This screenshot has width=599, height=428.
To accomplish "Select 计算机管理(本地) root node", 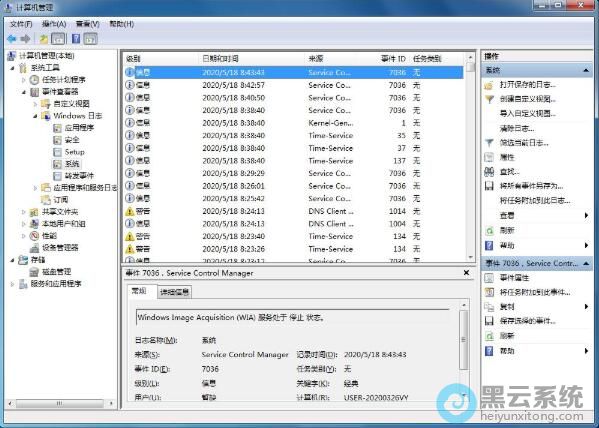I will click(47, 56).
